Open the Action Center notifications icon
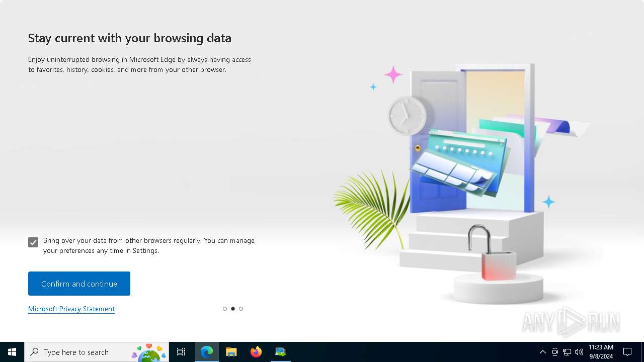This screenshot has height=362, width=644. [627, 352]
